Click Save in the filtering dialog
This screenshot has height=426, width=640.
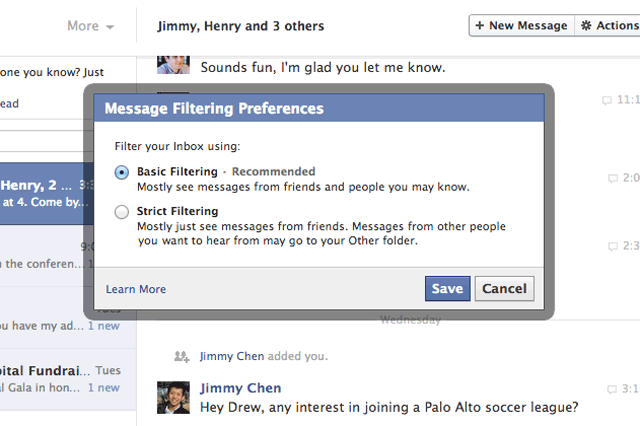[x=447, y=289]
